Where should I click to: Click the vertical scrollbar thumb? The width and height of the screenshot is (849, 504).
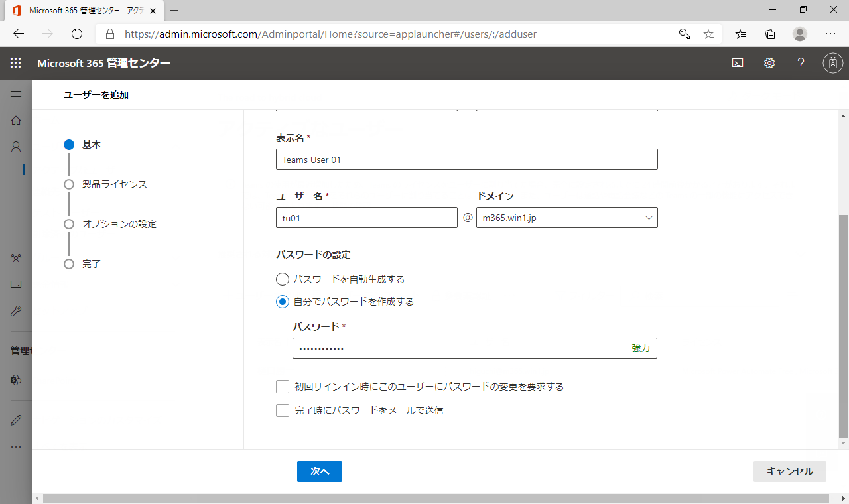click(844, 326)
